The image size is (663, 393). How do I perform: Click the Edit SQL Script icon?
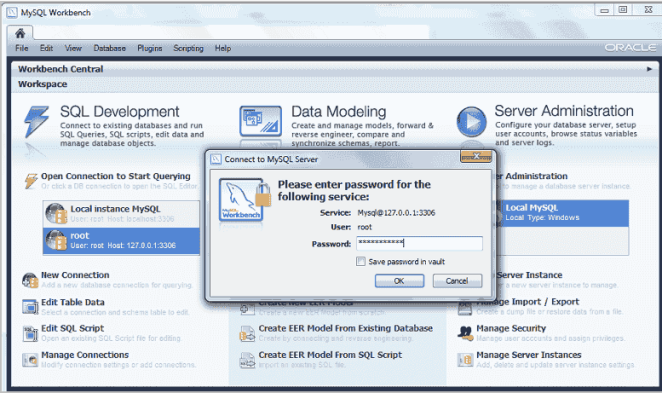pyautogui.click(x=30, y=333)
